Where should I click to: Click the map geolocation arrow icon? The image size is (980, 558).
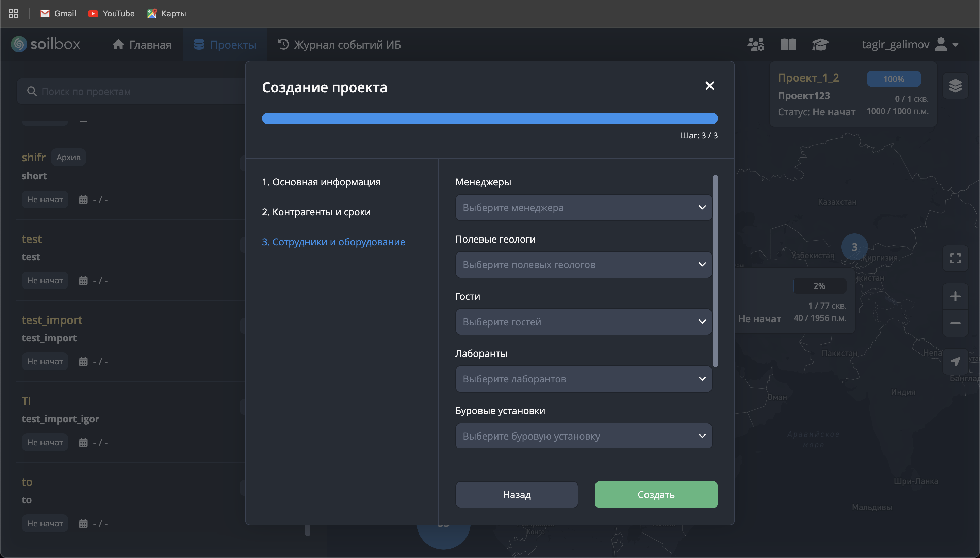(955, 361)
